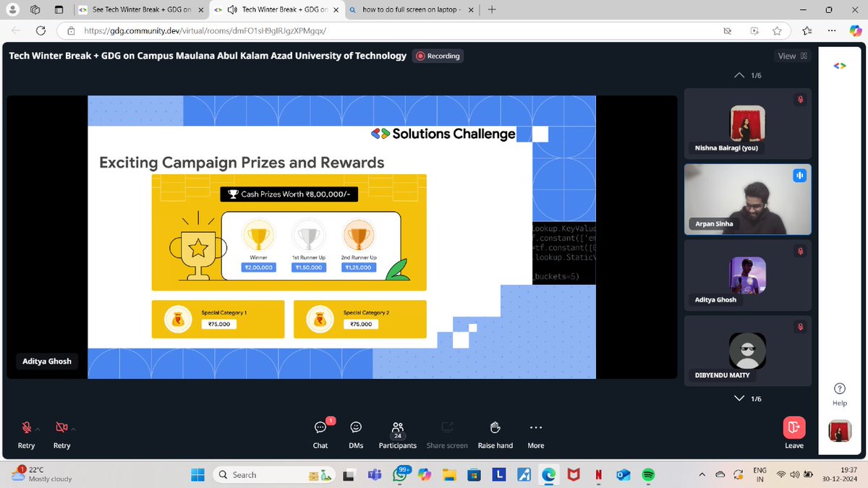Show the Participants list
This screenshot has height=488, width=868.
(x=397, y=435)
